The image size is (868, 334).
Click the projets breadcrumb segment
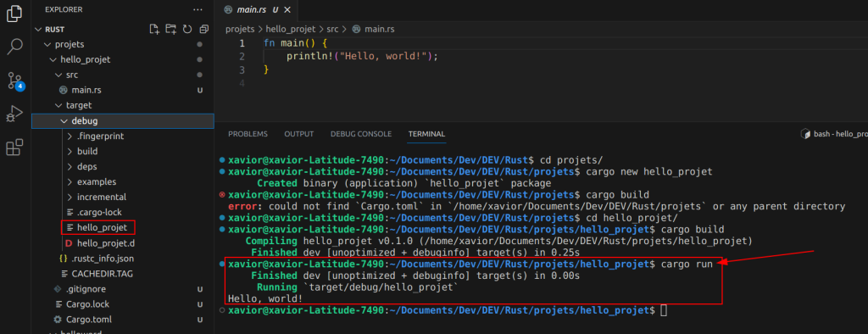click(x=240, y=30)
